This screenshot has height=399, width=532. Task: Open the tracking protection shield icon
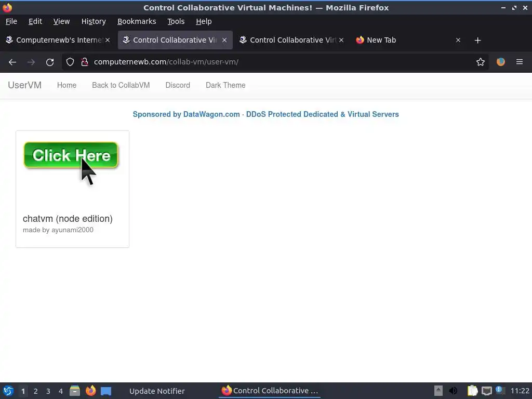tap(70, 62)
